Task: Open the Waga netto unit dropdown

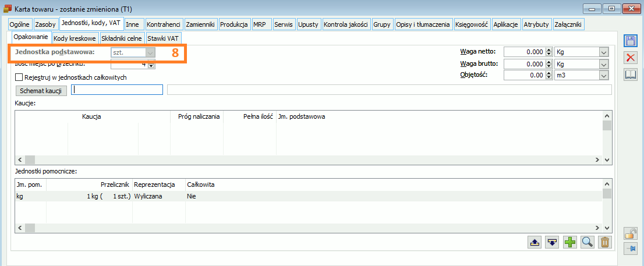Action: coord(603,52)
